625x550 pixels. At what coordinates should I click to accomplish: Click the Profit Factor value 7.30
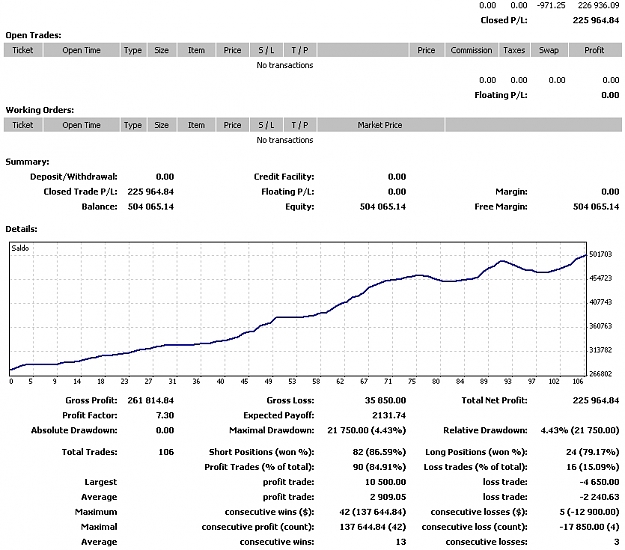(165, 415)
